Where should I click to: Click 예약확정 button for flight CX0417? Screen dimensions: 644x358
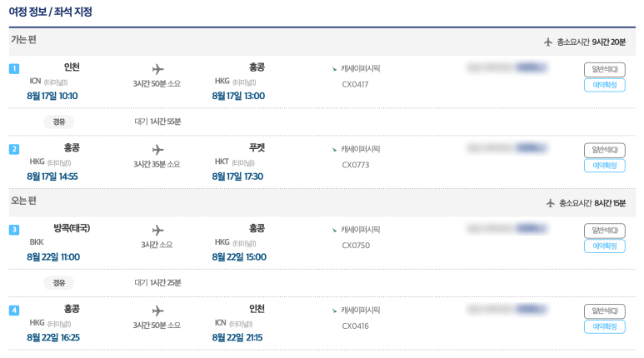[605, 85]
